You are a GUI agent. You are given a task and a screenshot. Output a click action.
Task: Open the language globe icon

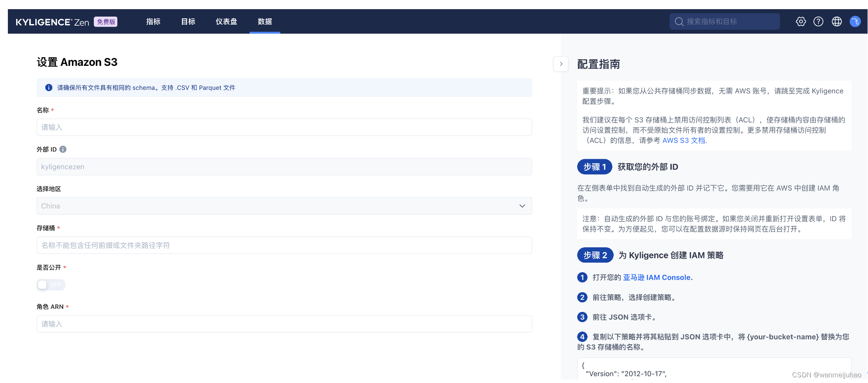point(837,21)
